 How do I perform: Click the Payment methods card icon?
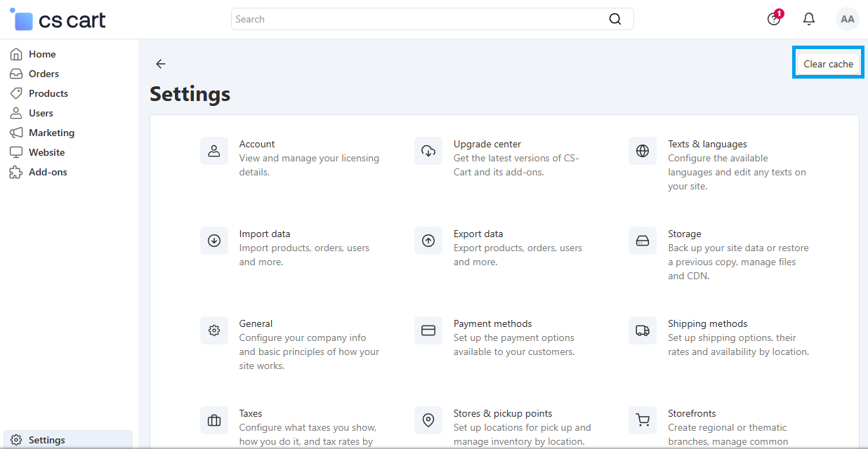tap(428, 330)
